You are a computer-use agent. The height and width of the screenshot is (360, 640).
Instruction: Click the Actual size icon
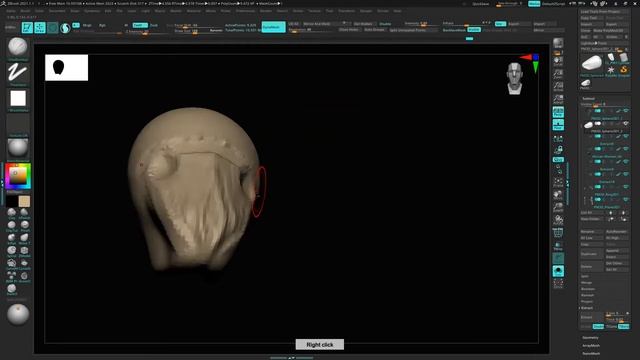point(558,87)
